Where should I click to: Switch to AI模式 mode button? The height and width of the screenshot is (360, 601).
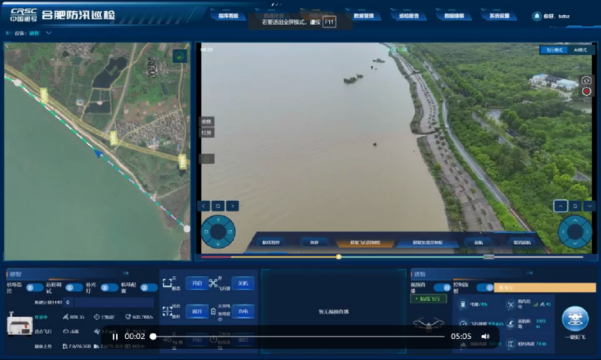(581, 50)
